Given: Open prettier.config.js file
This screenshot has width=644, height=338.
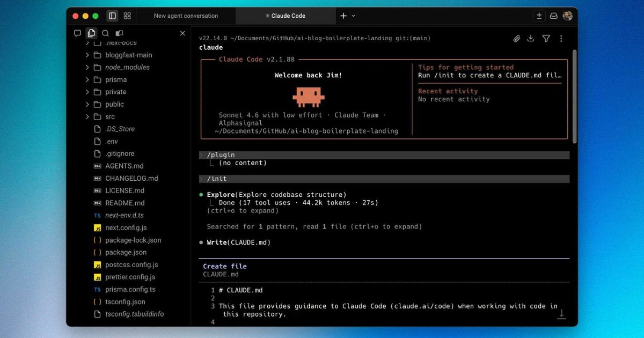Looking at the screenshot, I should [x=130, y=277].
